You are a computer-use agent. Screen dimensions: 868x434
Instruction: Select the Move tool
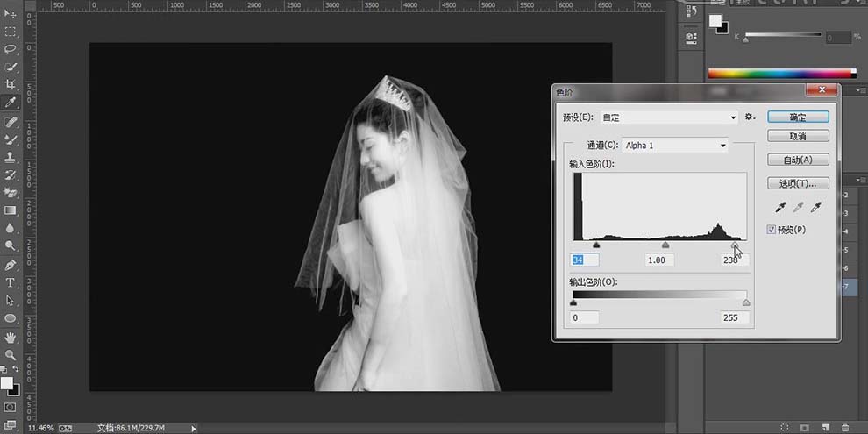coord(11,12)
